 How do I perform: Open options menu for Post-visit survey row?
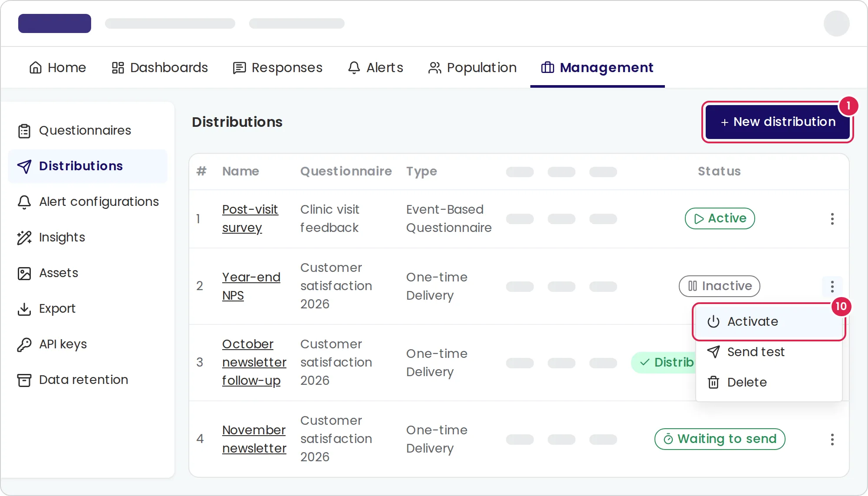[832, 219]
